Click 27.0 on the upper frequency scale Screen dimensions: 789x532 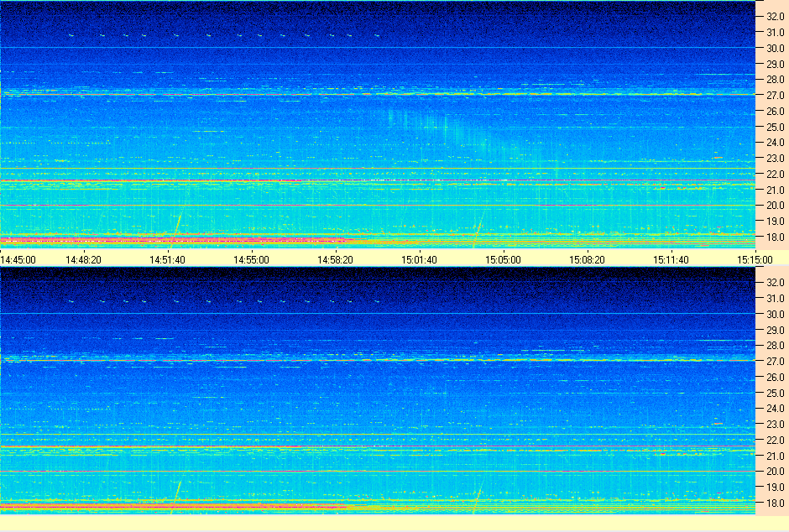point(776,96)
